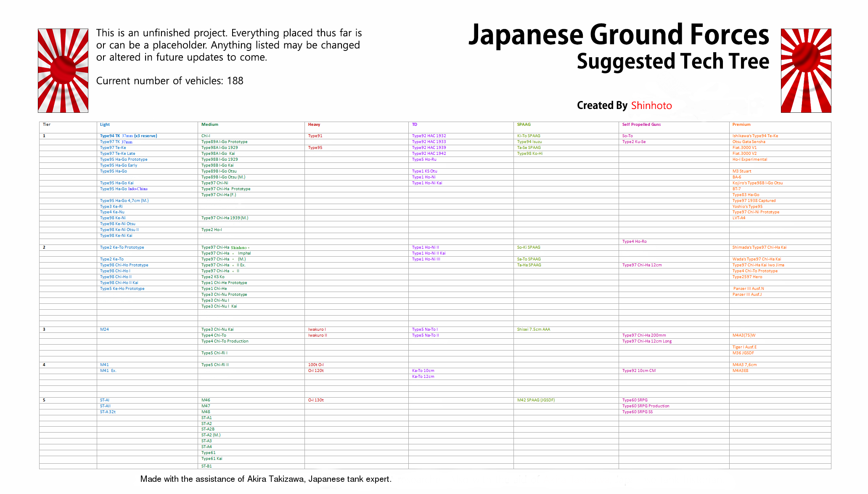Click 'ST-B1' cell

[206, 466]
